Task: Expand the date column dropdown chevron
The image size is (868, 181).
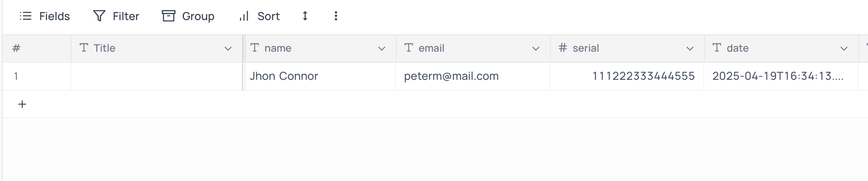Action: (844, 49)
